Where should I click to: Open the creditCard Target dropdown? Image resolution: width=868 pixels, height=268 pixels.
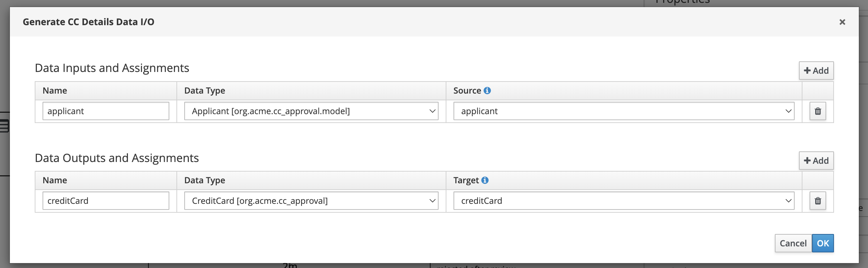[x=624, y=201]
